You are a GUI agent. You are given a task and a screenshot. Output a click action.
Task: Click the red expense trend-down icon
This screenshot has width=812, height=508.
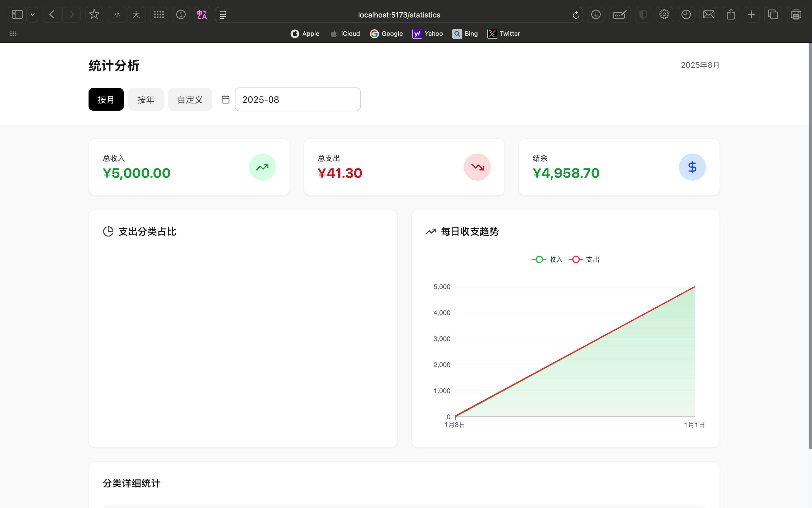(477, 167)
